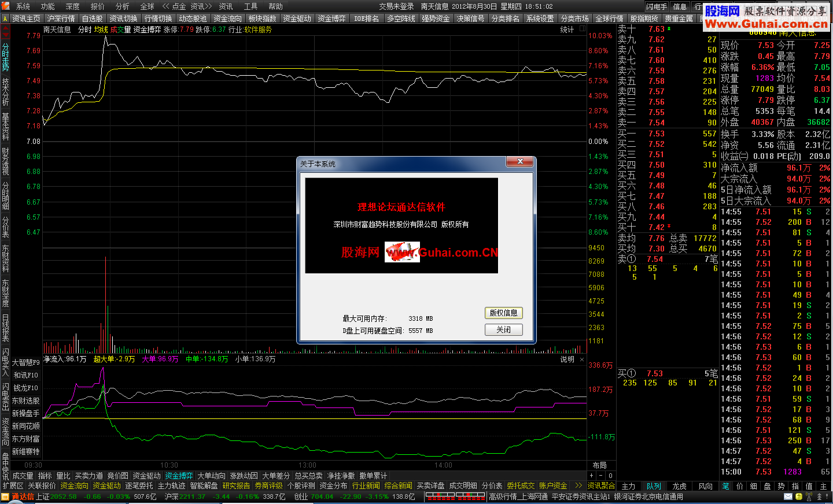The image size is (833, 504).
Task: Click the 闪电手 button at top right
Action: point(657,6)
